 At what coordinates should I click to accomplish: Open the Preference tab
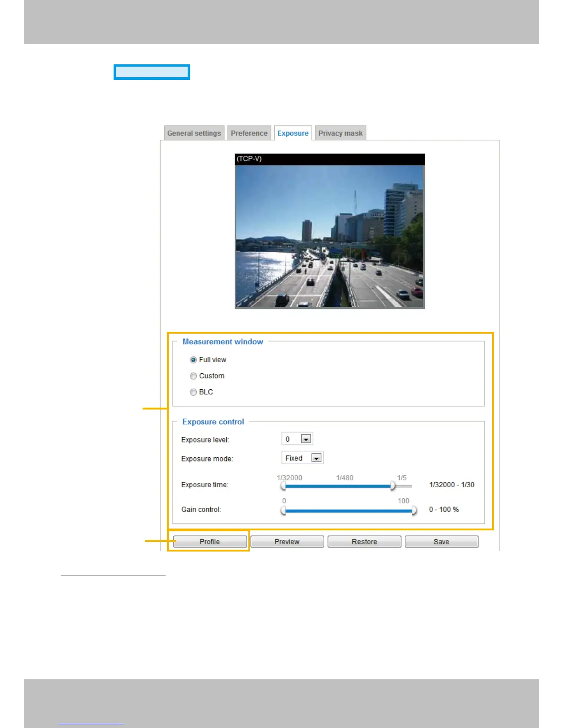pos(249,133)
